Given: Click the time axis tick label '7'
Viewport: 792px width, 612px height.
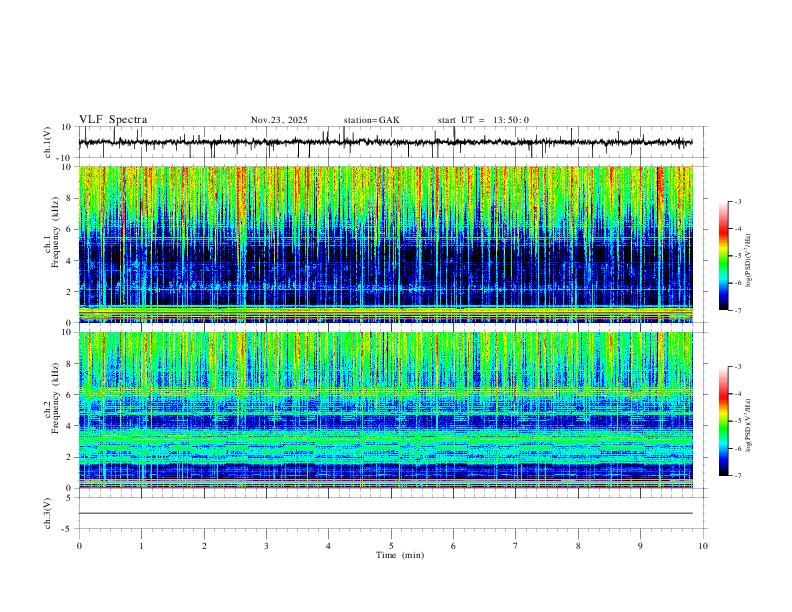Looking at the screenshot, I should [516, 546].
